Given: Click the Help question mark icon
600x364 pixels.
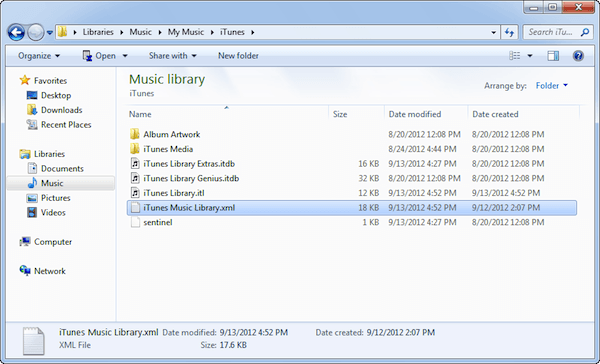Looking at the screenshot, I should (x=578, y=56).
